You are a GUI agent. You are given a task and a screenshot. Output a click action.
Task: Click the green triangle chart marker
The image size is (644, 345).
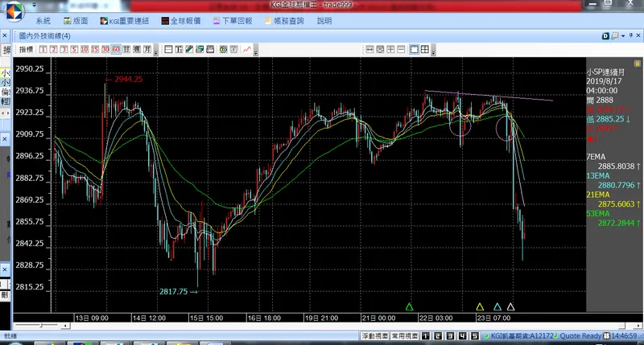[409, 307]
